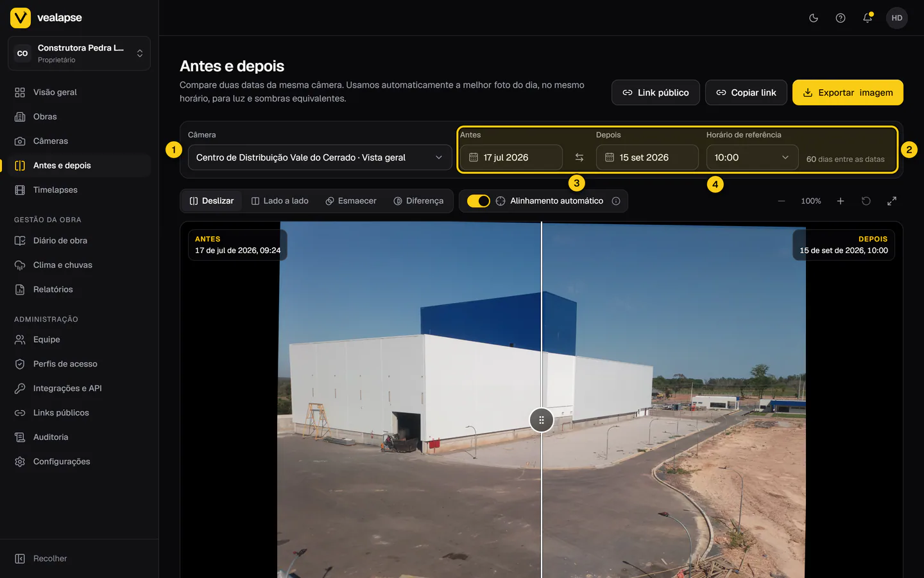The height and width of the screenshot is (578, 924).
Task: Click the Alinhamento automático target icon
Action: click(x=501, y=201)
